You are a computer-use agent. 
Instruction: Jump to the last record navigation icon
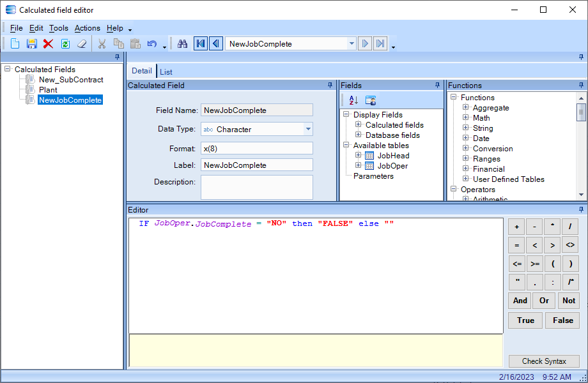[380, 44]
